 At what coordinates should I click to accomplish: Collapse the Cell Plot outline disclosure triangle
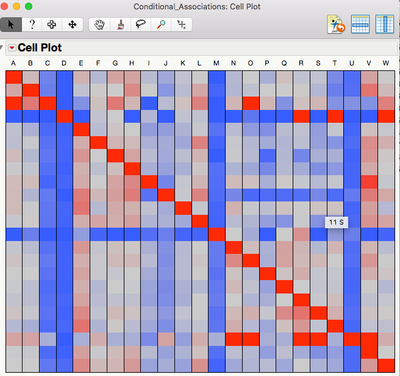pyautogui.click(x=2, y=48)
